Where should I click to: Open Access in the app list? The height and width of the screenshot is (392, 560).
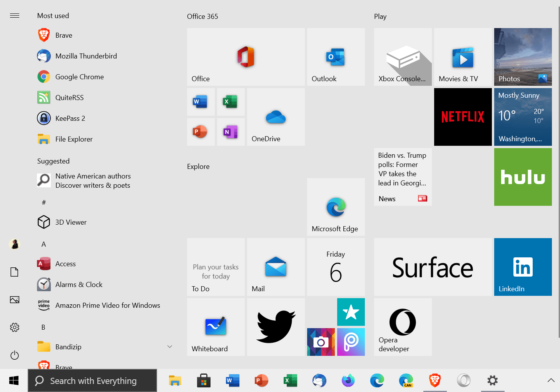click(105, 264)
